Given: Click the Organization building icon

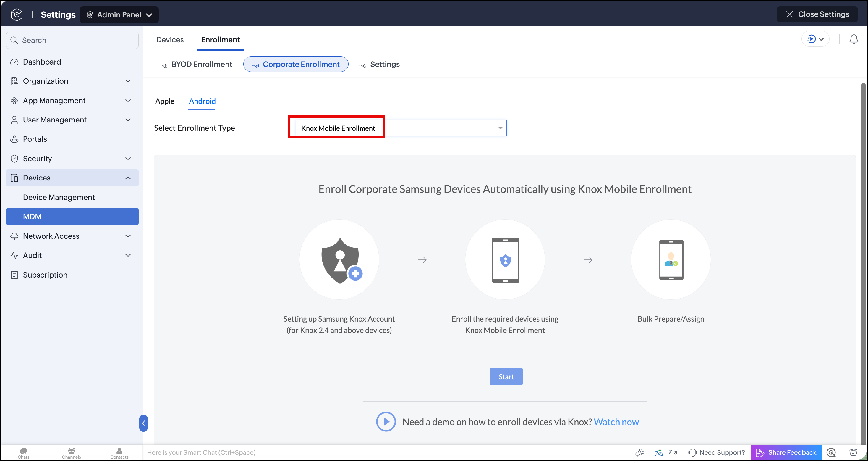Looking at the screenshot, I should click(14, 81).
